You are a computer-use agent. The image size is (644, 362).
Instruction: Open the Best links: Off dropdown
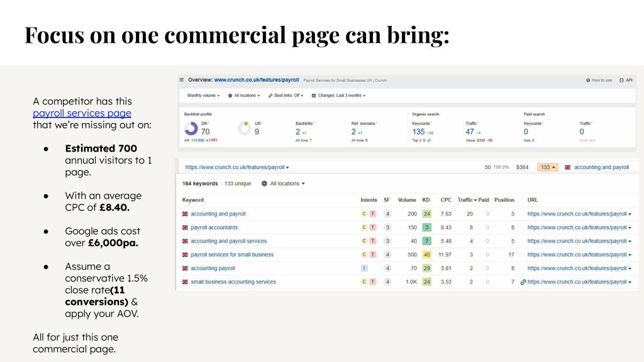click(286, 96)
